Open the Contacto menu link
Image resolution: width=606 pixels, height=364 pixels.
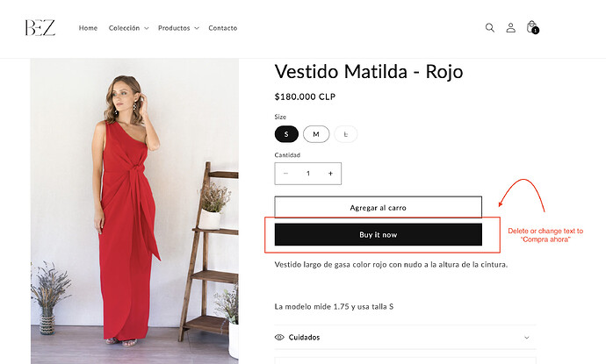pyautogui.click(x=223, y=28)
